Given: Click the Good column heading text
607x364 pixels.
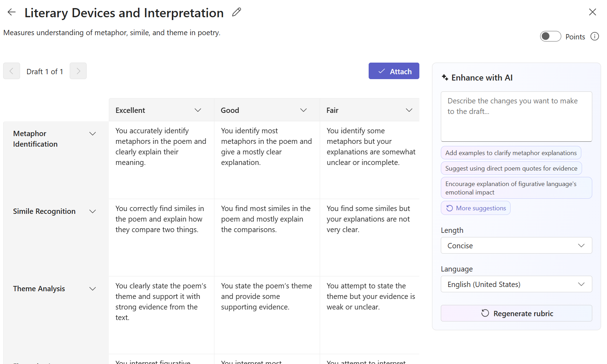Looking at the screenshot, I should (x=230, y=110).
